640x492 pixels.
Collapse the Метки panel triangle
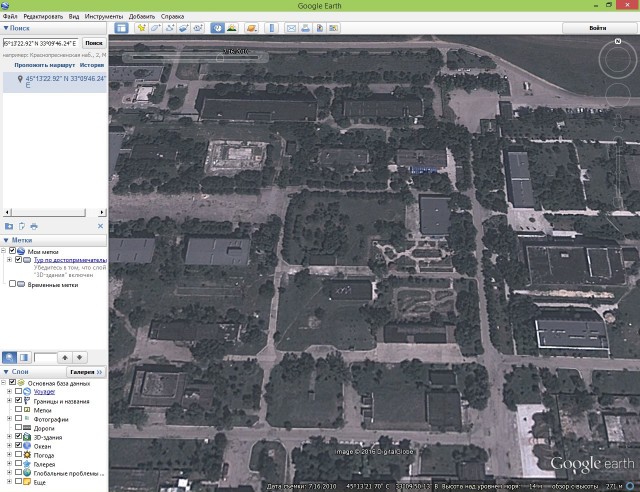(x=6, y=240)
